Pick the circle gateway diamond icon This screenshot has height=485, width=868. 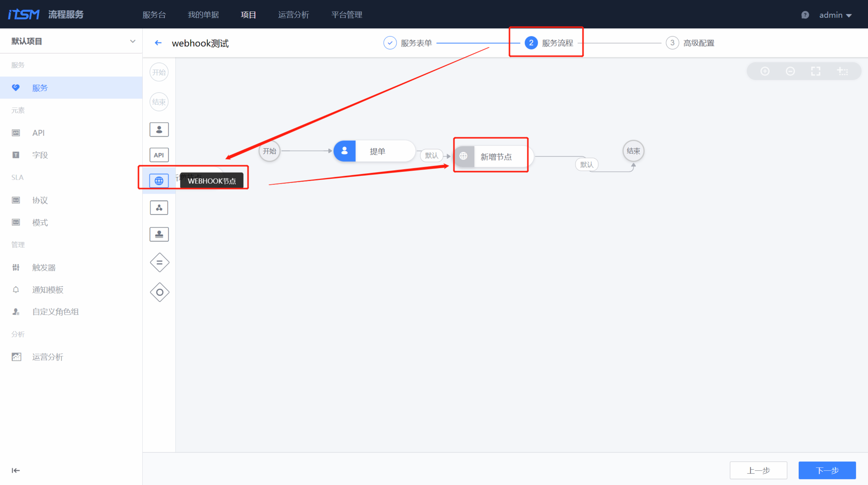159,292
